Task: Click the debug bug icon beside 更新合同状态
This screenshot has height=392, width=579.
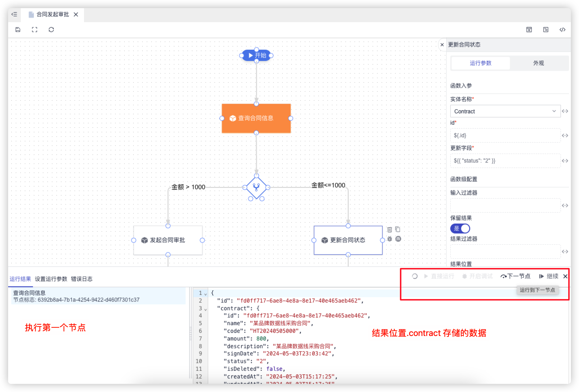Action: tap(389, 239)
